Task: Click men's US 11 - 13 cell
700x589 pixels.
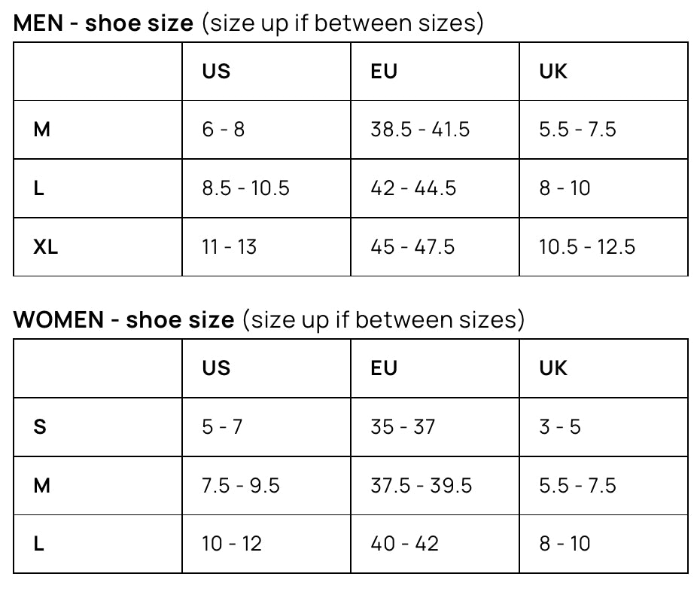Action: click(x=229, y=246)
